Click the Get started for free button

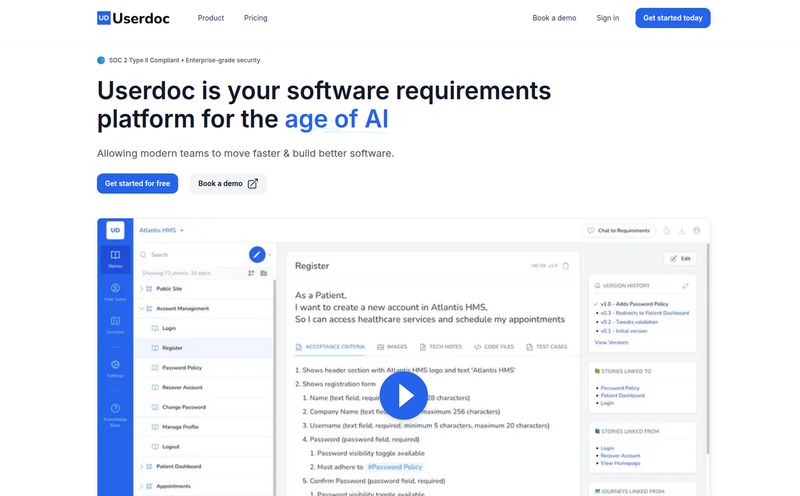(x=137, y=184)
